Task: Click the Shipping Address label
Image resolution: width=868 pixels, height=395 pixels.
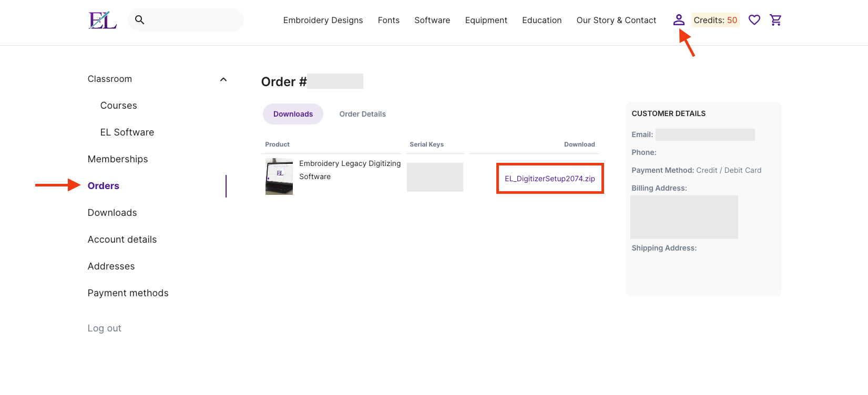Action: tap(664, 248)
